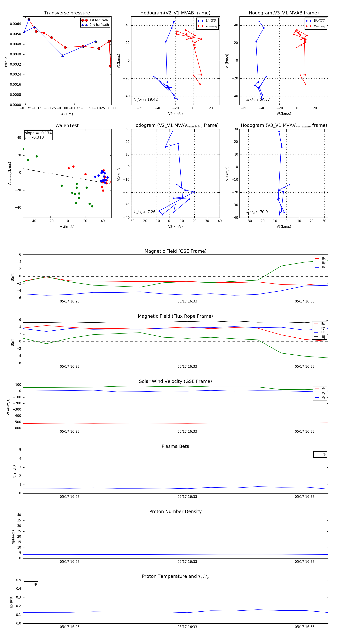Viewport: 351px width, 644px height.
Task: Click '05/17 16:28' tick under GSE magnetic field plot
Action: [x=70, y=302]
